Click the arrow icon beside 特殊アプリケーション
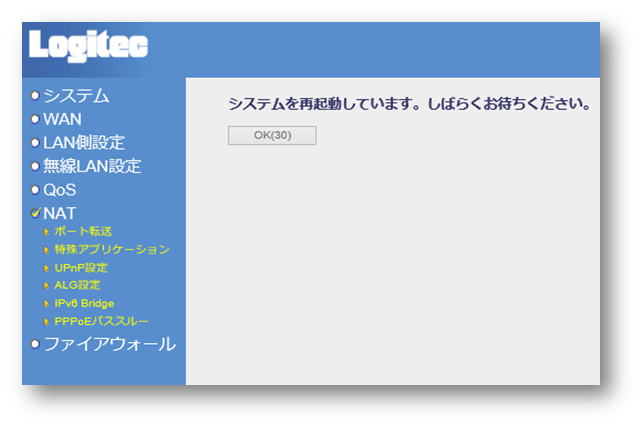 (46, 250)
